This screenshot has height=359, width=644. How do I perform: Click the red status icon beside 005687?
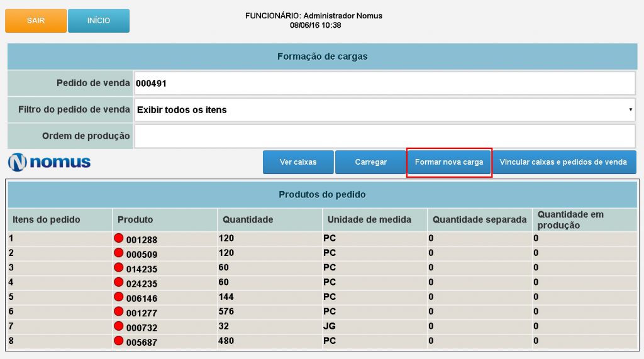(119, 340)
